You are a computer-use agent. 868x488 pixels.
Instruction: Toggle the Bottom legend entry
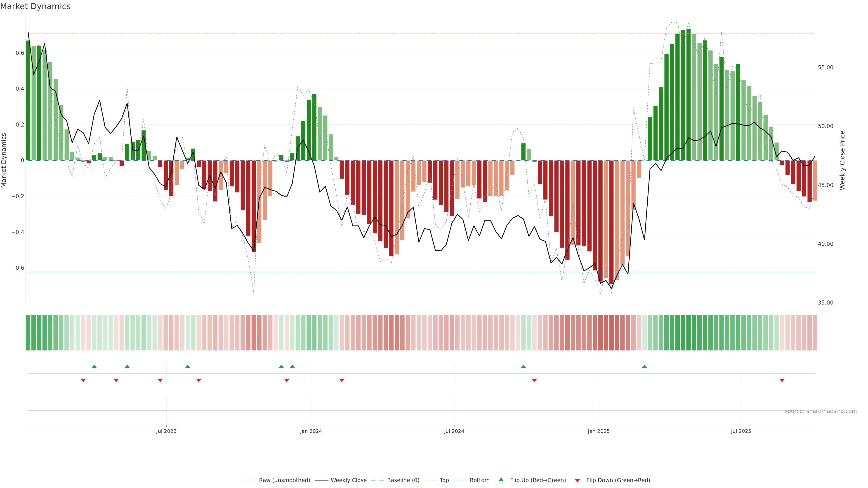click(479, 480)
